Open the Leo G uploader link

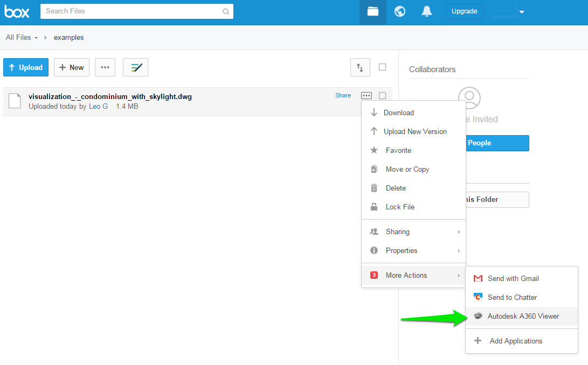[98, 107]
